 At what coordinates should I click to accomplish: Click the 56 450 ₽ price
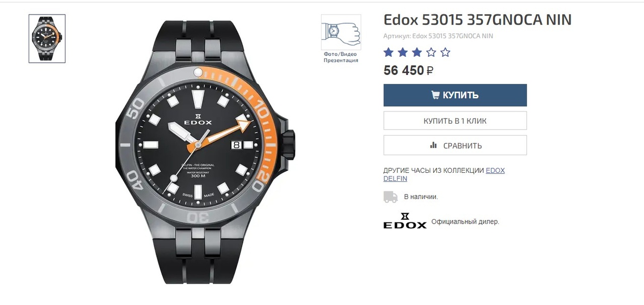pyautogui.click(x=408, y=70)
